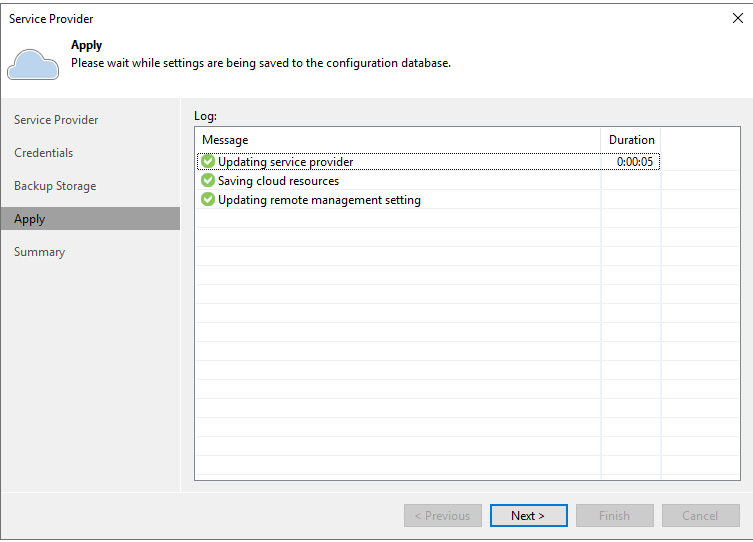Image resolution: width=753 pixels, height=542 pixels.
Task: Select the Saving cloud resources log entry
Action: [428, 181]
